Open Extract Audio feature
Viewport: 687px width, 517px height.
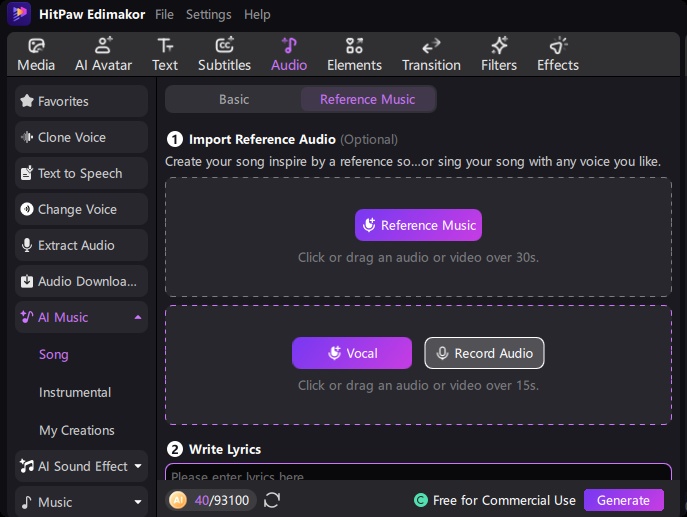[x=81, y=245]
